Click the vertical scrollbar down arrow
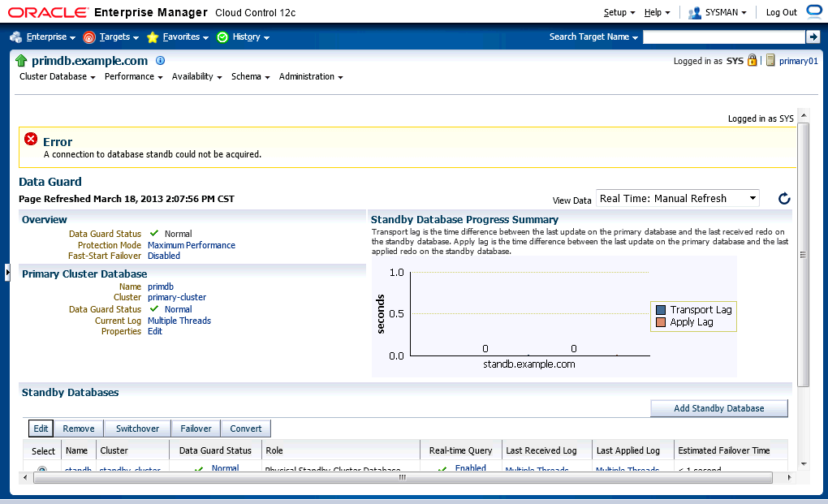 pyautogui.click(x=804, y=464)
